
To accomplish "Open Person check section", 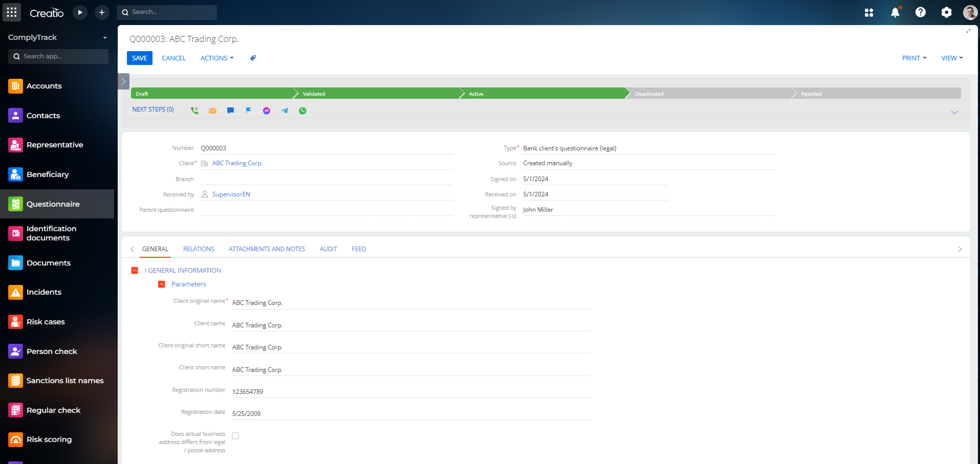I will point(57,351).
